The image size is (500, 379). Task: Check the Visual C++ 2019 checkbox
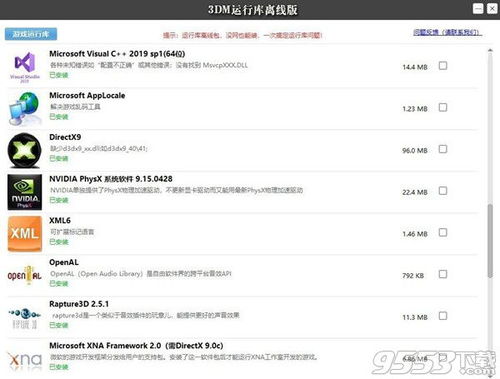click(x=443, y=66)
